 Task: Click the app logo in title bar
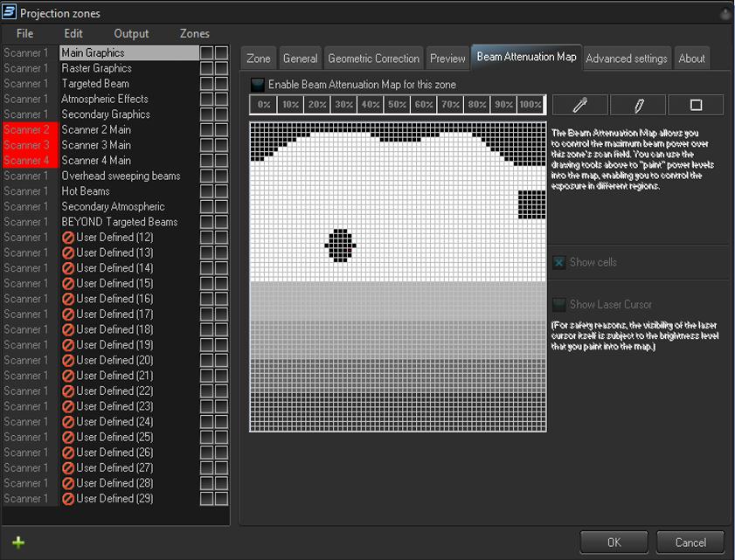10,12
